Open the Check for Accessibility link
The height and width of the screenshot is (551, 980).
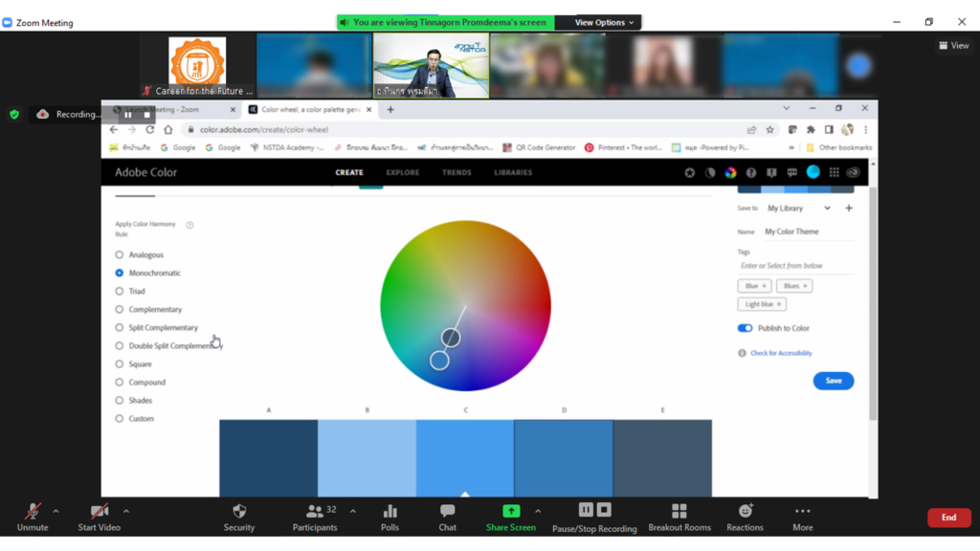[x=781, y=354]
